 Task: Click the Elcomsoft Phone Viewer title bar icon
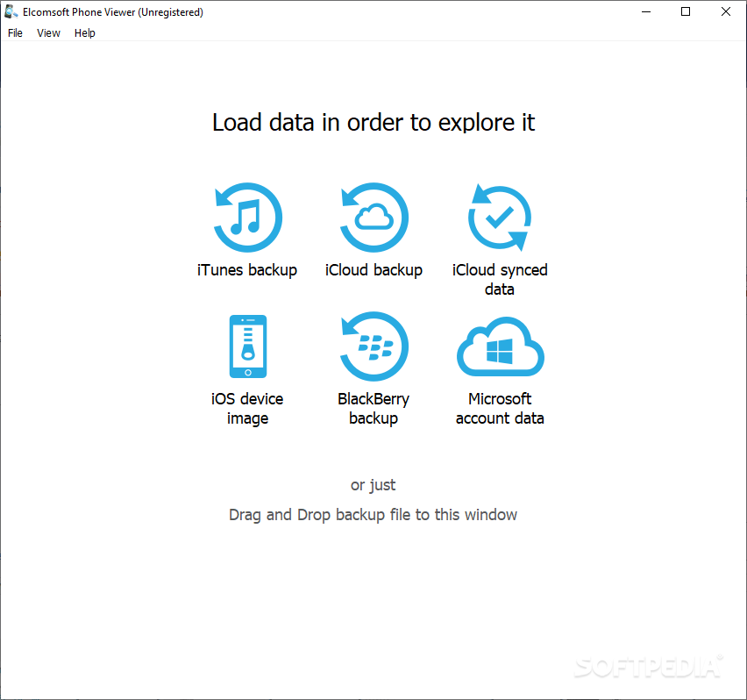coord(11,11)
